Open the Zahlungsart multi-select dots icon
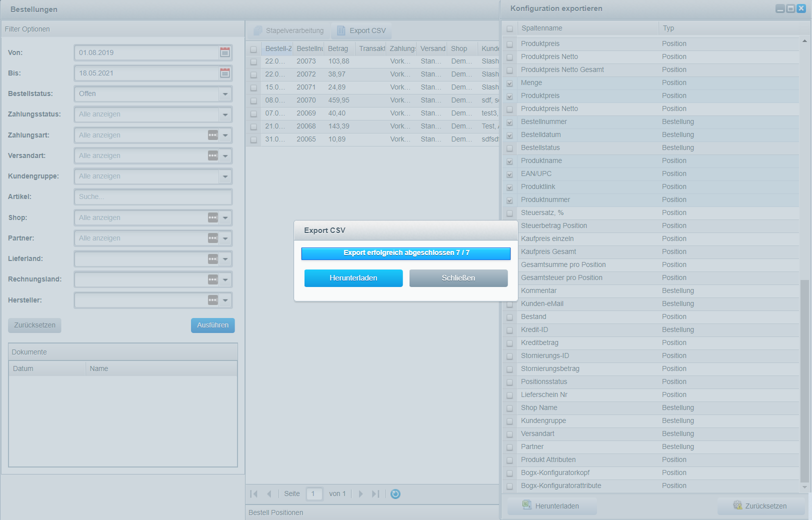812x520 pixels. pyautogui.click(x=213, y=135)
